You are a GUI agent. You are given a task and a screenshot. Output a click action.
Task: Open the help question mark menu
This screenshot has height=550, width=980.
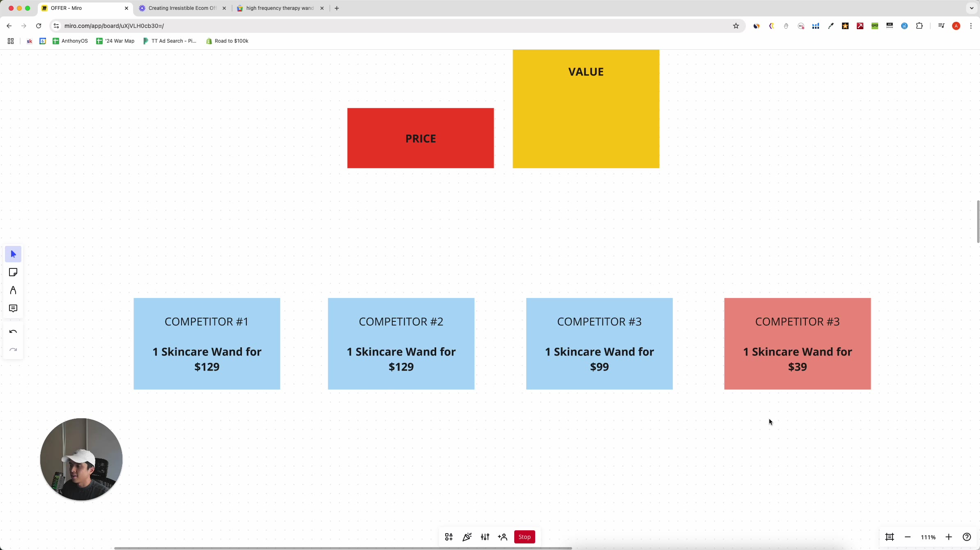967,537
